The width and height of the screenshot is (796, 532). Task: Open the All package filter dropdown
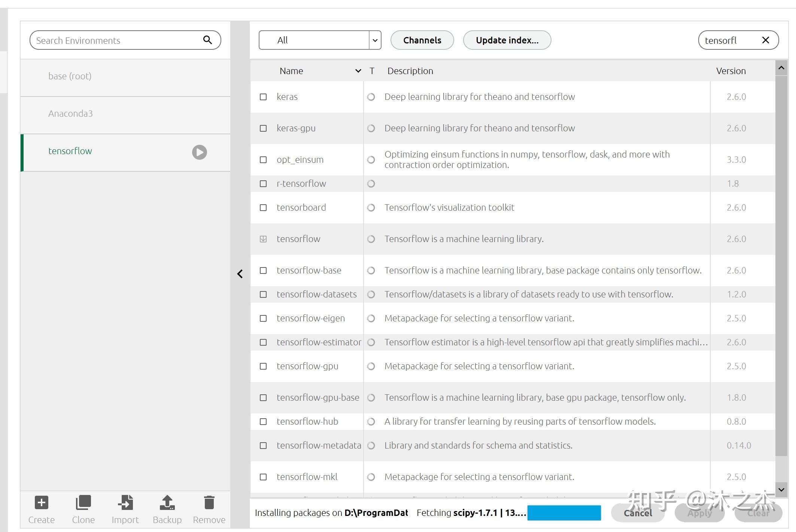375,40
